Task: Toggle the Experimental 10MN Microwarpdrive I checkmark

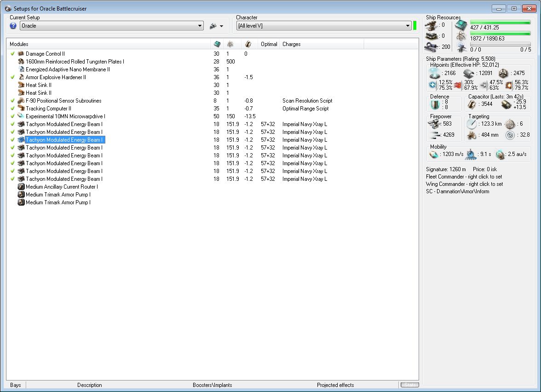Action: click(x=12, y=116)
